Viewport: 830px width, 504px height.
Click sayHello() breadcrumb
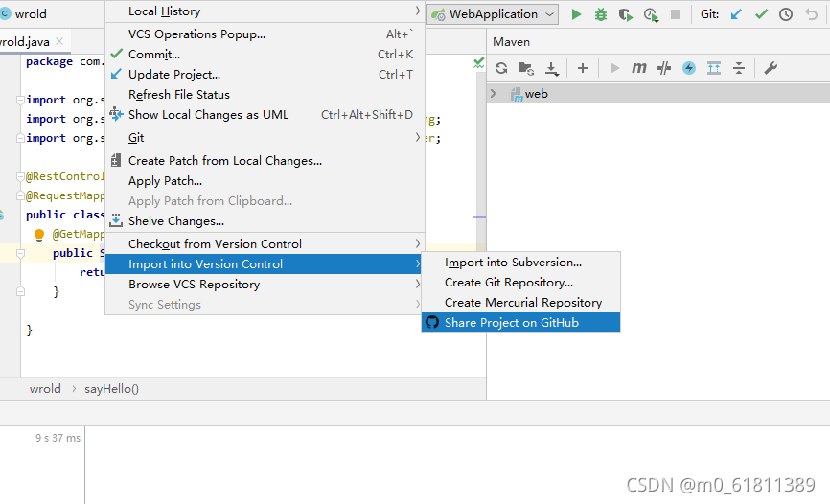coord(111,389)
